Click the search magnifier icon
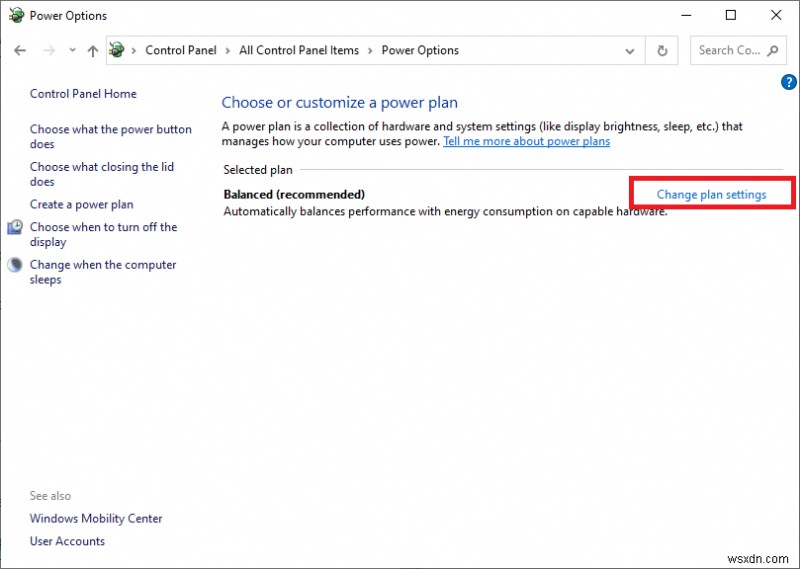800x569 pixels. (772, 51)
